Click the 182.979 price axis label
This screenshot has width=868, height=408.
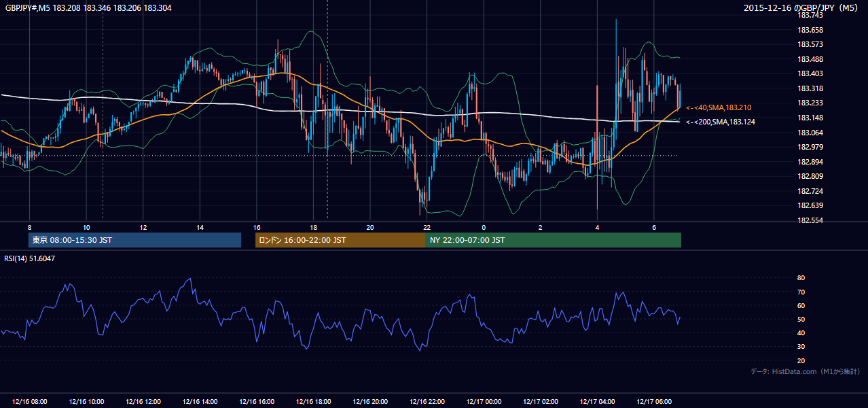click(810, 147)
